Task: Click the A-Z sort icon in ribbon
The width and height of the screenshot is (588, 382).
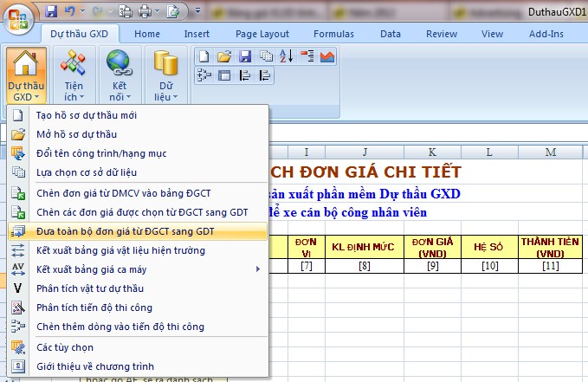Action: tap(287, 56)
